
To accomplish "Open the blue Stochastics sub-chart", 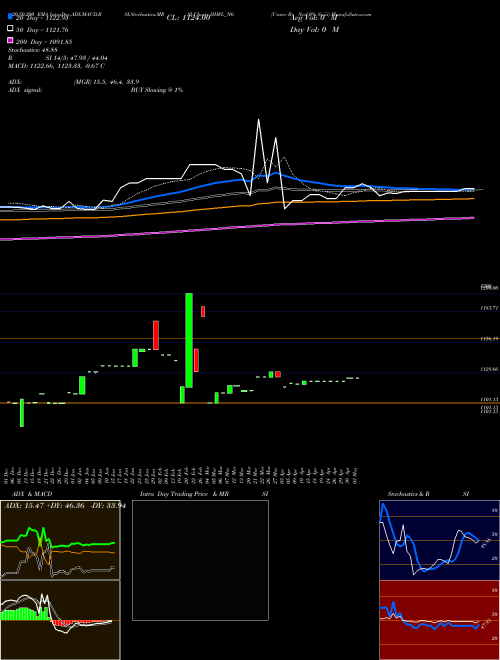I will coord(439,540).
